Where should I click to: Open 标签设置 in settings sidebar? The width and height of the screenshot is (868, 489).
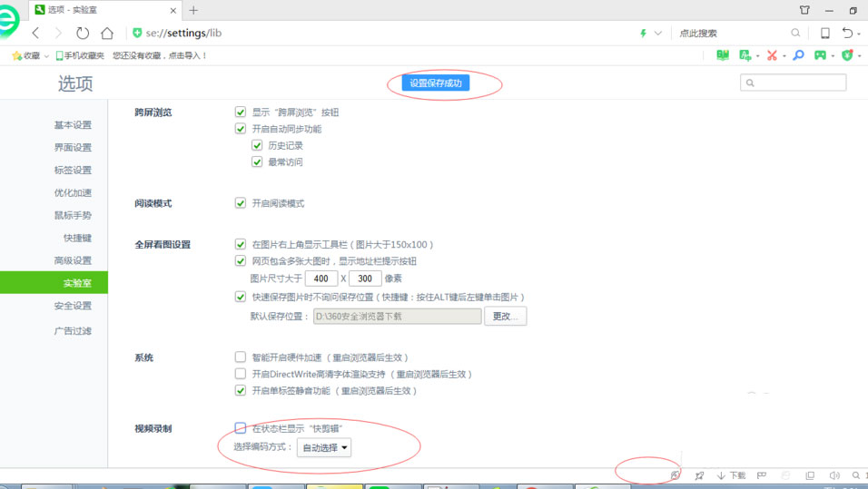[73, 170]
